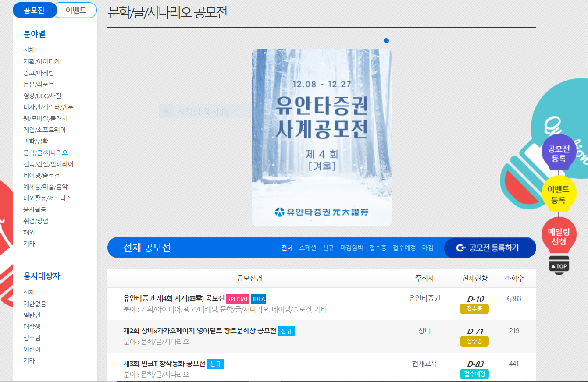Viewport: 588px width, 382px height.
Task: Choose 봉사활동 category
Action: point(35,209)
